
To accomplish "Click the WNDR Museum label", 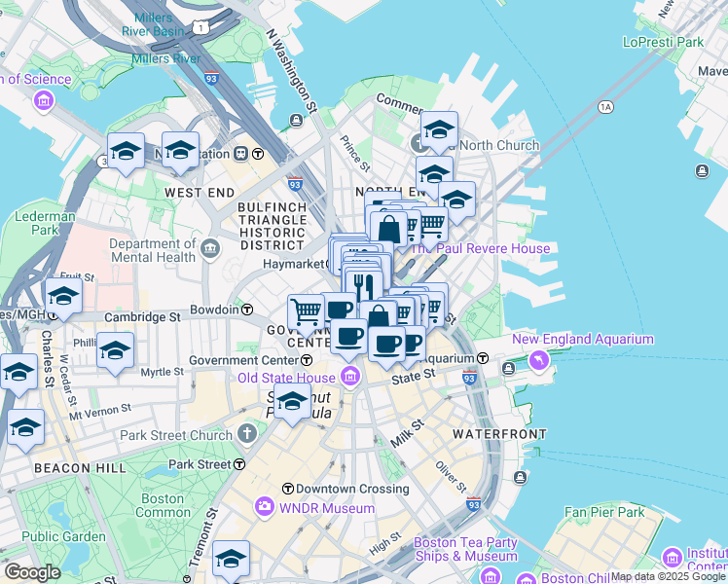I will 327,508.
